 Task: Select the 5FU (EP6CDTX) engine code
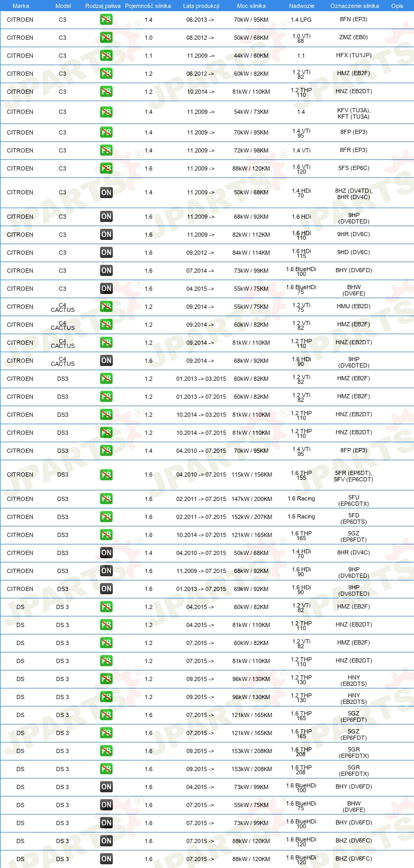click(x=354, y=500)
